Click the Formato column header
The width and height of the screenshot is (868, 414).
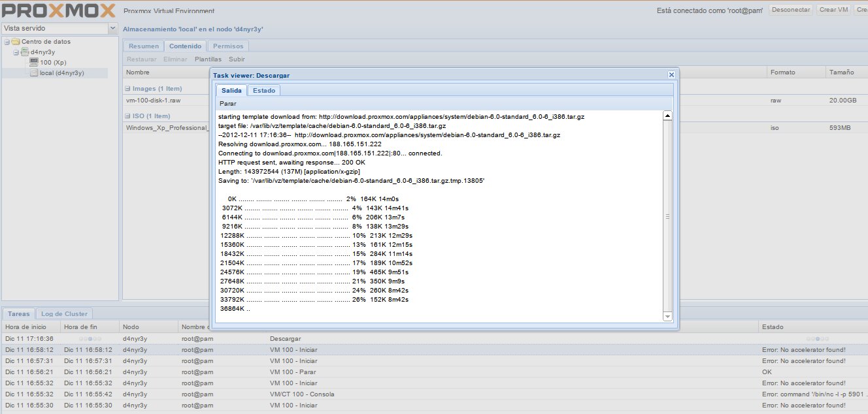coord(796,72)
